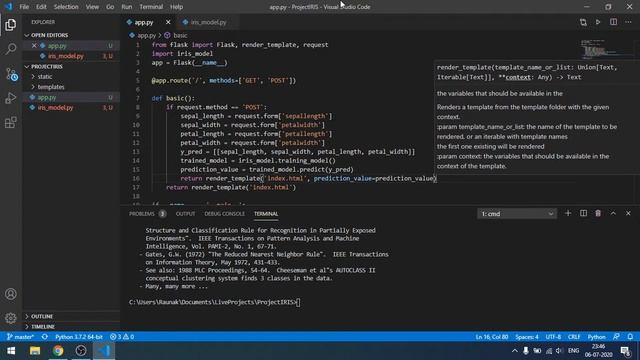
Task: Open the Go menu
Action: (110, 7)
